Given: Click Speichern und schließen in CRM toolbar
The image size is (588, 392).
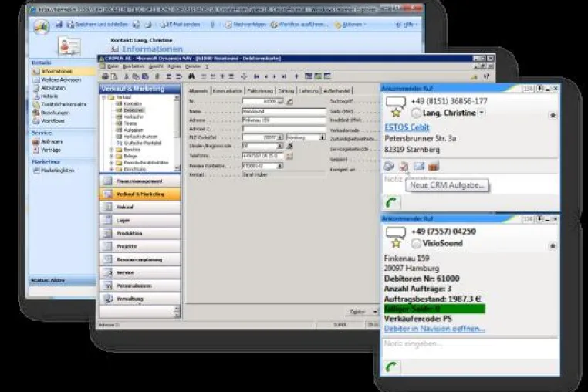Looking at the screenshot, I should pos(97,25).
